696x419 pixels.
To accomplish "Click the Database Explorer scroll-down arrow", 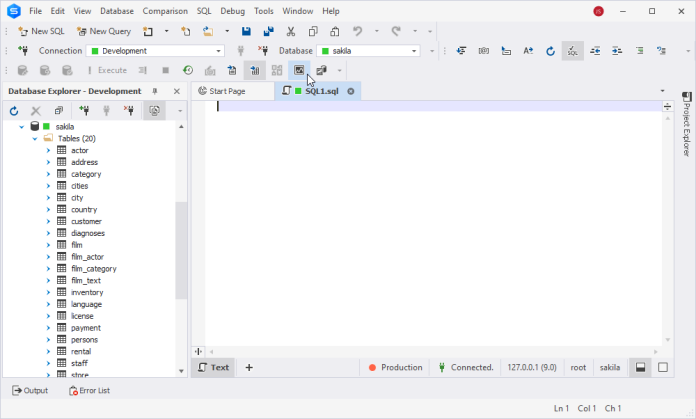I will click(181, 371).
